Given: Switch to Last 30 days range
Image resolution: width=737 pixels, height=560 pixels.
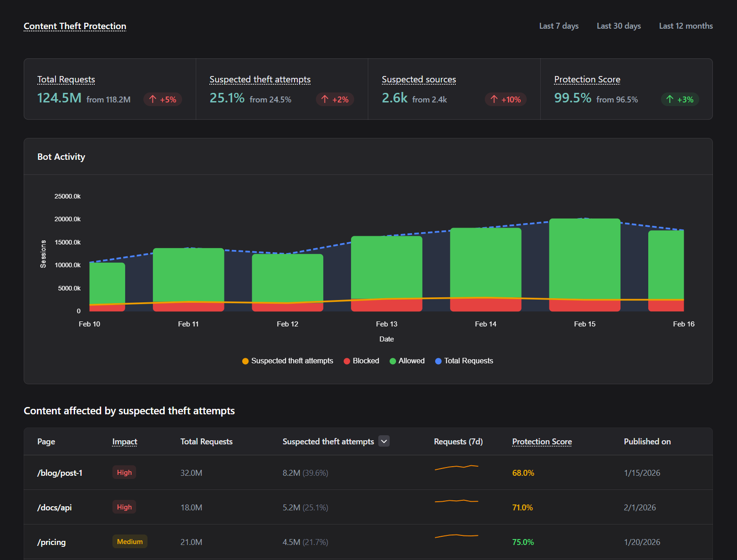Looking at the screenshot, I should pos(619,26).
